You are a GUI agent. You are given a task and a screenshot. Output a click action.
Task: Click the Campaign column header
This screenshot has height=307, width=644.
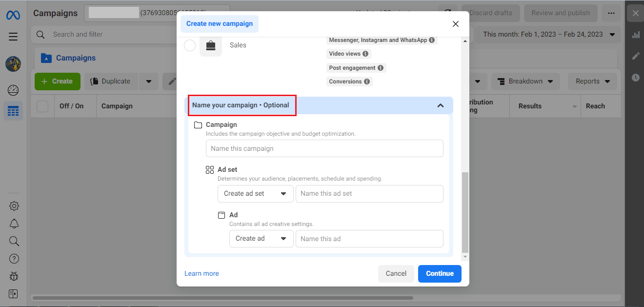point(117,106)
